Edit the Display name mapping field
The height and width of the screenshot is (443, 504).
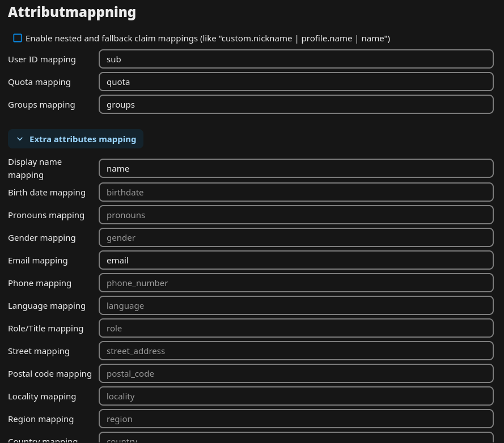pyautogui.click(x=296, y=168)
